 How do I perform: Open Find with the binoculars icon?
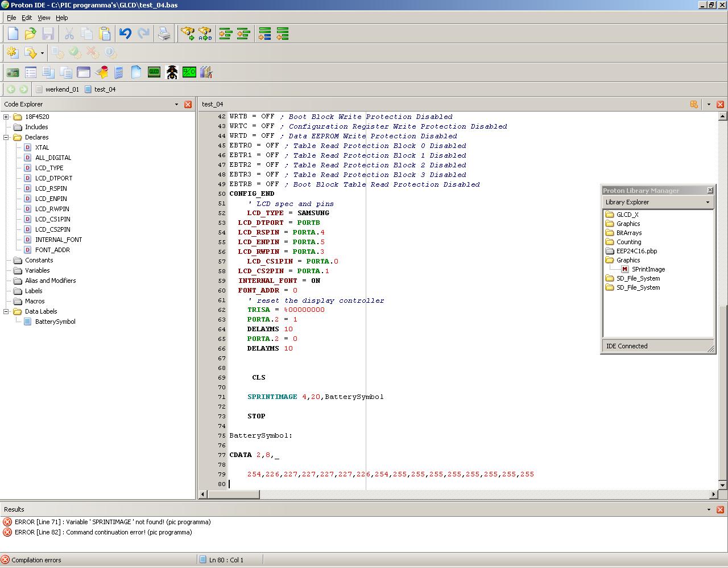click(x=187, y=34)
